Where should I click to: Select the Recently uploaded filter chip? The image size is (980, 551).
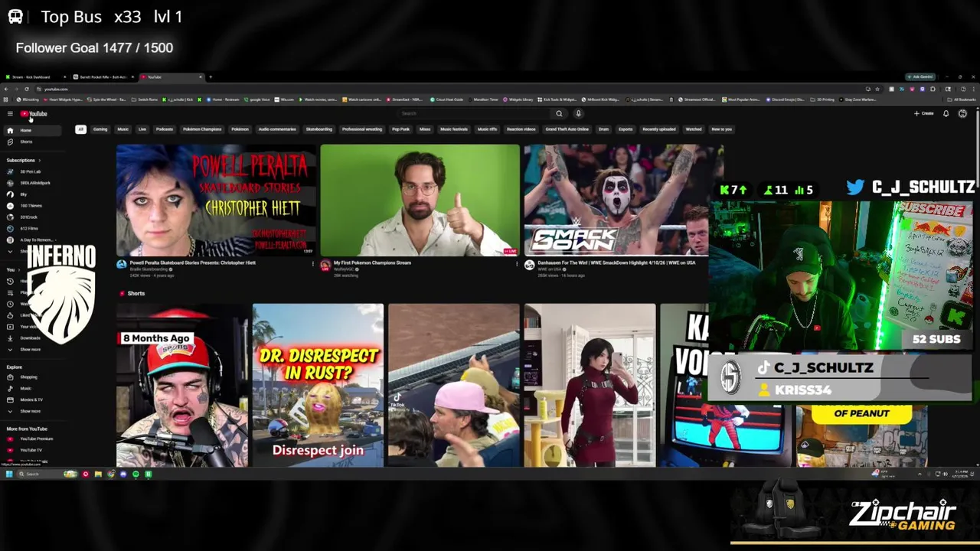659,129
